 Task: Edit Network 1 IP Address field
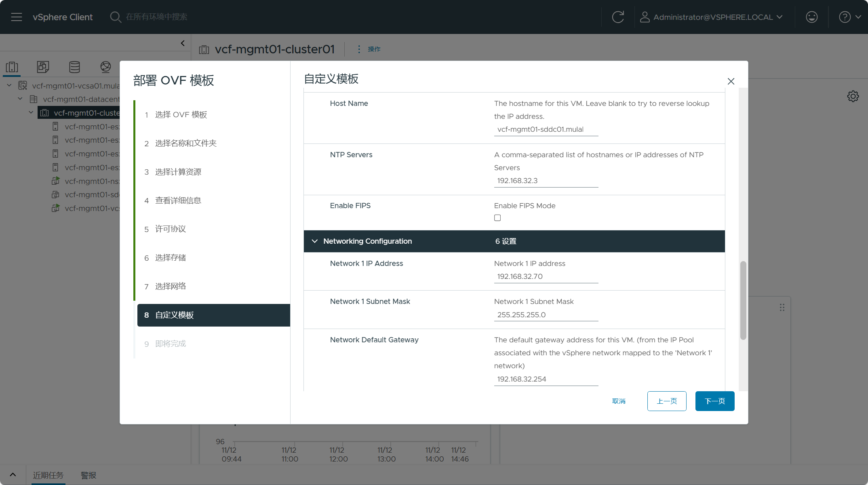point(546,276)
